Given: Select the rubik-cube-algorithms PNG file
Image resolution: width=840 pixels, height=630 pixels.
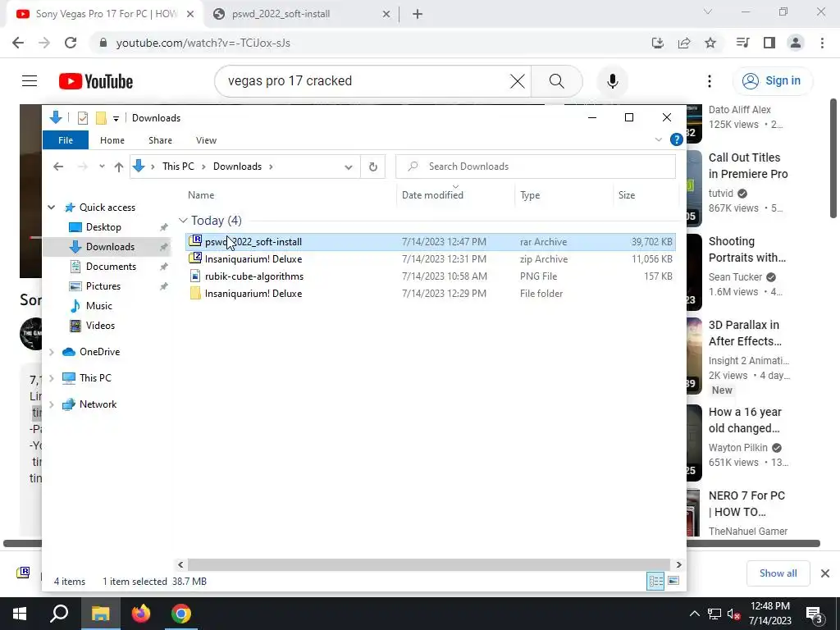Looking at the screenshot, I should pos(430,276).
